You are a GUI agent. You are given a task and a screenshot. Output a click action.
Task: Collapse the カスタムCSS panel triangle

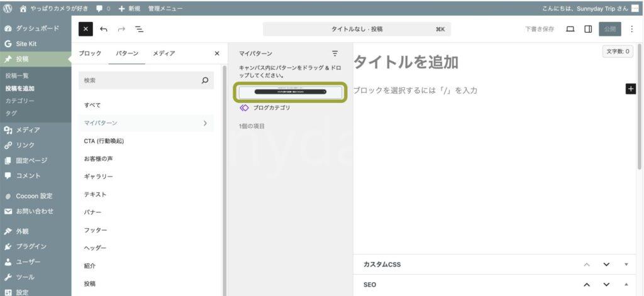626,265
